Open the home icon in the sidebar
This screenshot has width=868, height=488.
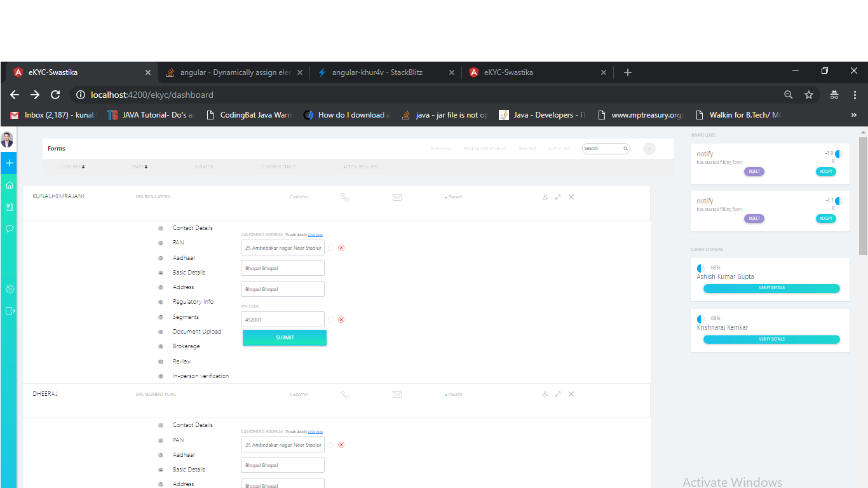point(10,185)
